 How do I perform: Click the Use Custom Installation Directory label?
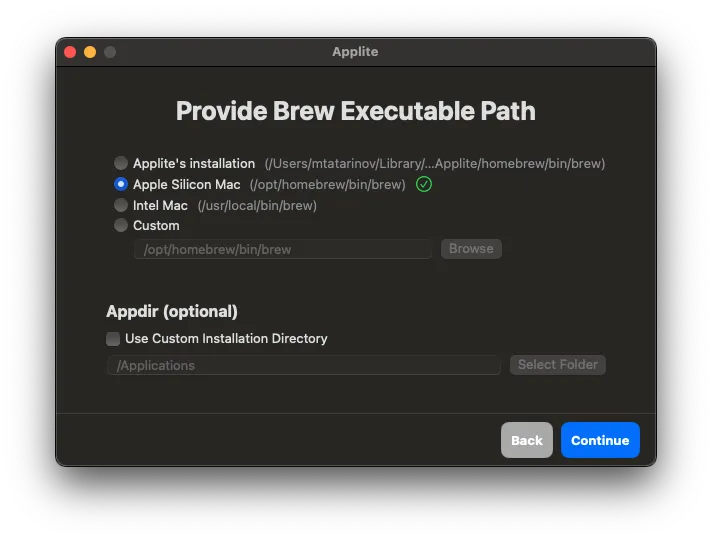(x=226, y=339)
